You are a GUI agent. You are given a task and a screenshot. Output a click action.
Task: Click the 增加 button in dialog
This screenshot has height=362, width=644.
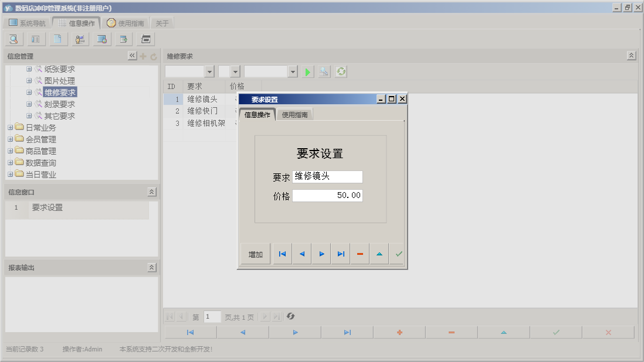(x=256, y=254)
